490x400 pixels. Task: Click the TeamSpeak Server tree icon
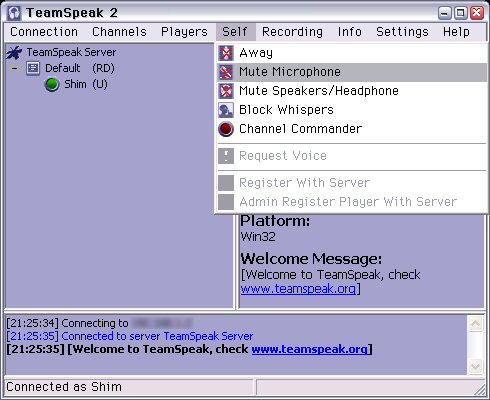[14, 53]
